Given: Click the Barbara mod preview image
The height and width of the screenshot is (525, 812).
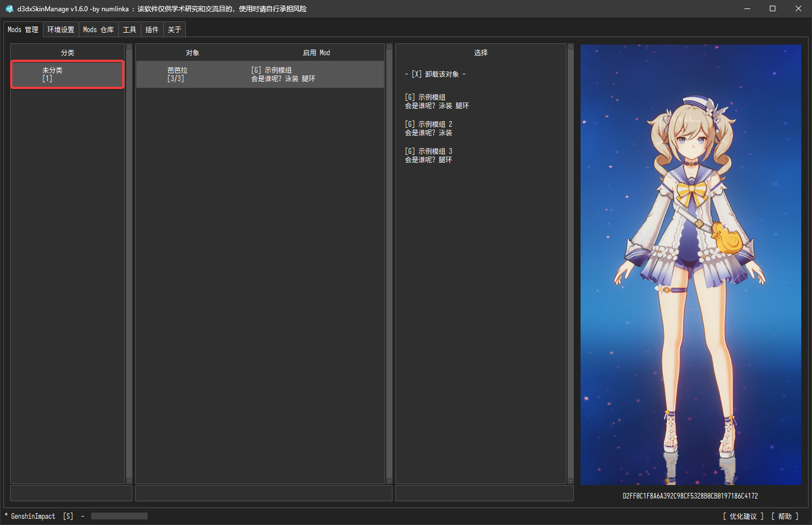Looking at the screenshot, I should 691,265.
